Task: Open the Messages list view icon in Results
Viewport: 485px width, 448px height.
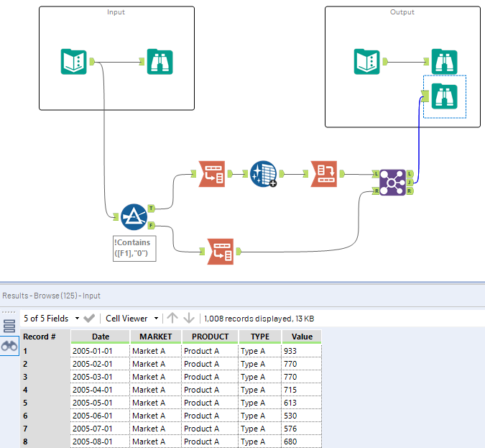Action: [x=9, y=326]
